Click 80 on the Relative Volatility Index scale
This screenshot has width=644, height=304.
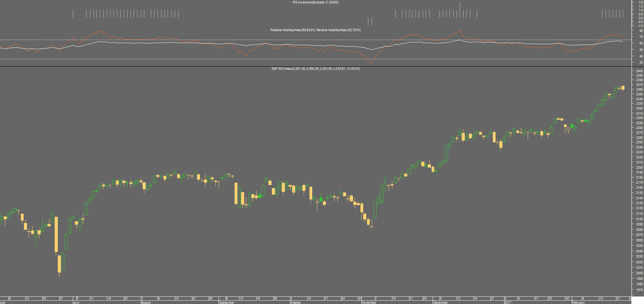[x=641, y=31]
